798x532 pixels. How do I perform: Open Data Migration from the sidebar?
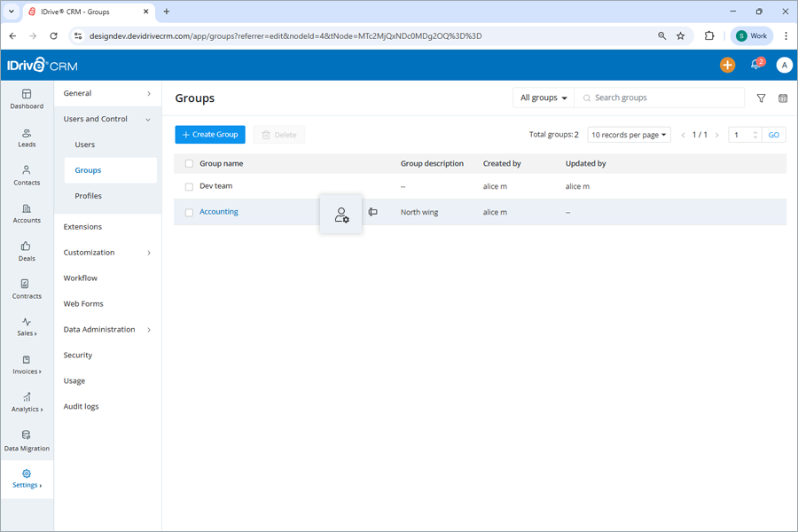[x=27, y=441]
